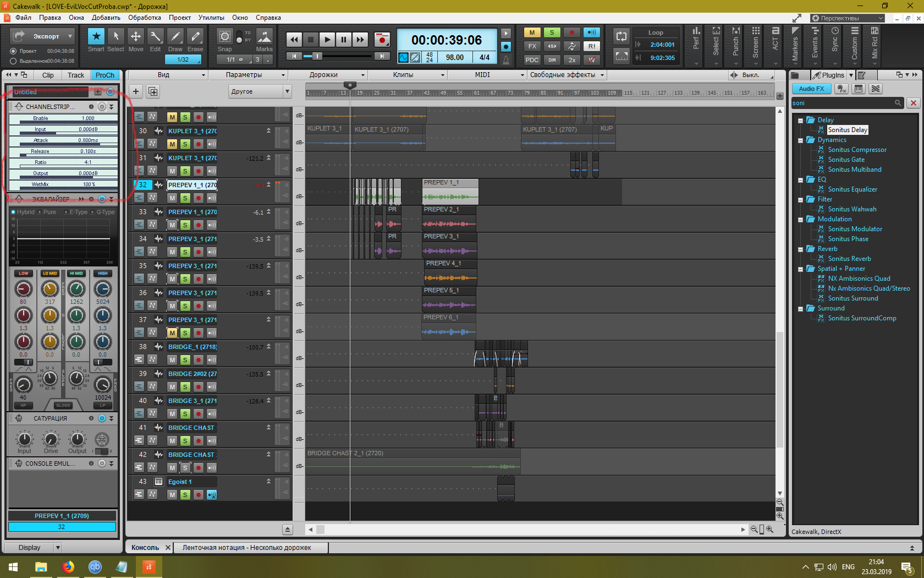Open the Notes browser tab icon
Viewport: 924px width, 578px height.
click(862, 75)
